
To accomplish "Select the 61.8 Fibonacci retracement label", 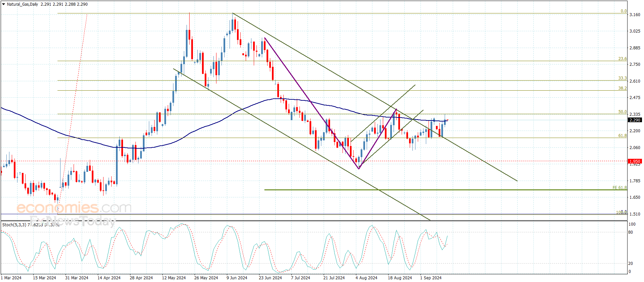I will pos(622,136).
